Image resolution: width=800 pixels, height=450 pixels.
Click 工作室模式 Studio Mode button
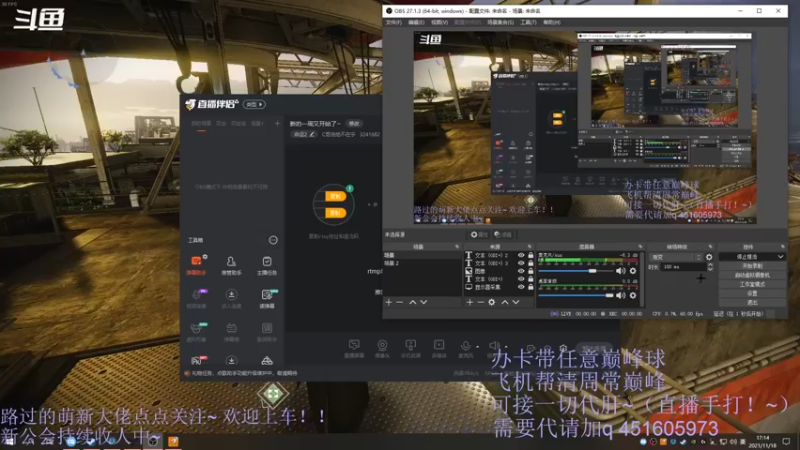pos(752,284)
